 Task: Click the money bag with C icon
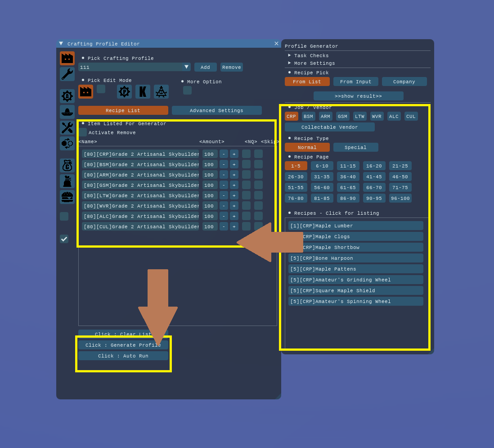coord(67,165)
